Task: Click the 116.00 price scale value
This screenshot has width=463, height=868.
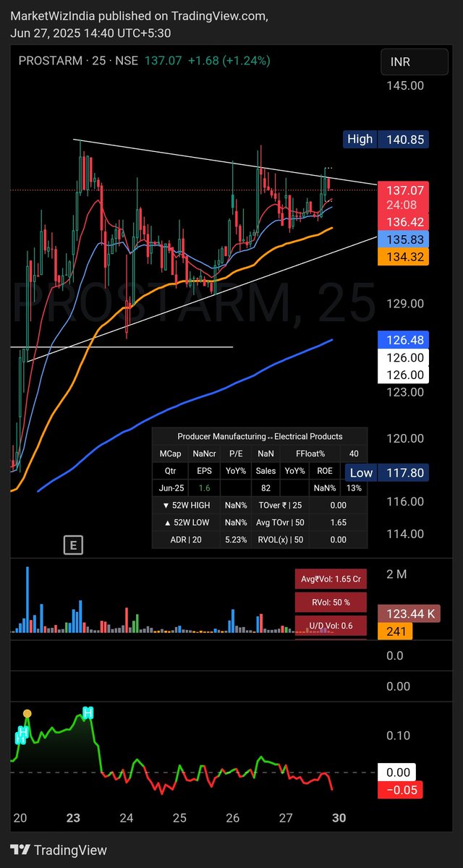Action: pyautogui.click(x=405, y=501)
